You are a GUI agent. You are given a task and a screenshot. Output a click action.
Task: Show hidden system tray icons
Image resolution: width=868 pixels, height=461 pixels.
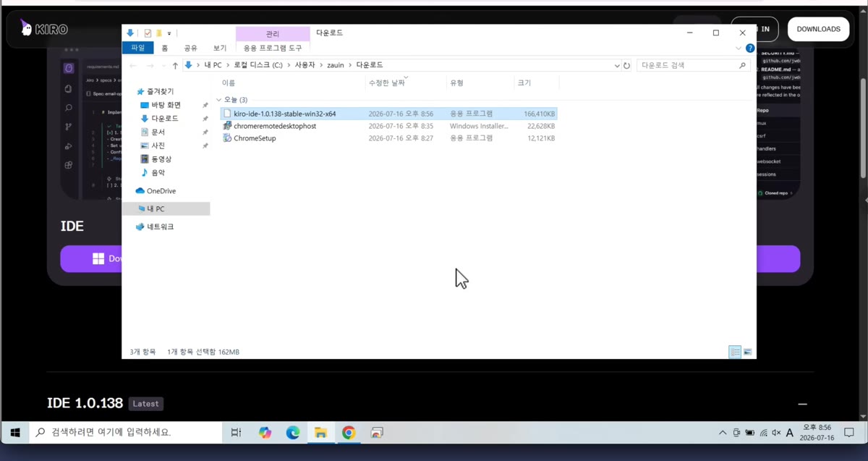pyautogui.click(x=722, y=433)
